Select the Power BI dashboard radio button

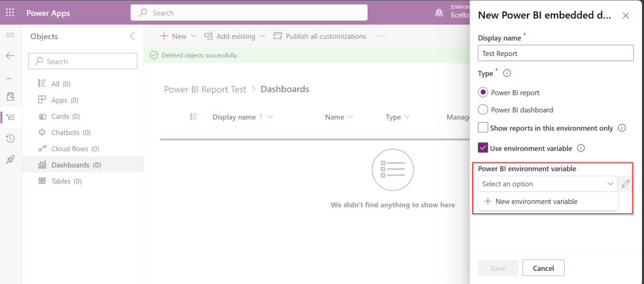tap(483, 110)
